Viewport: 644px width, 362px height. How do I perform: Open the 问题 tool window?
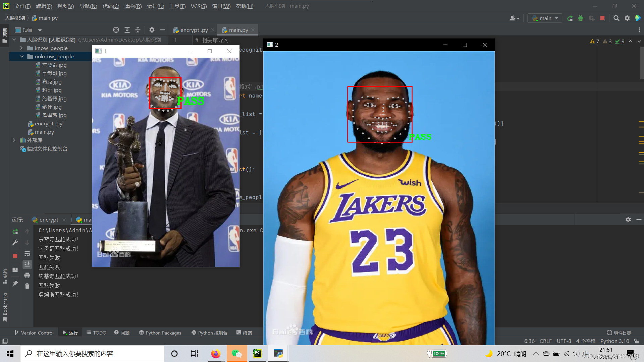click(122, 333)
